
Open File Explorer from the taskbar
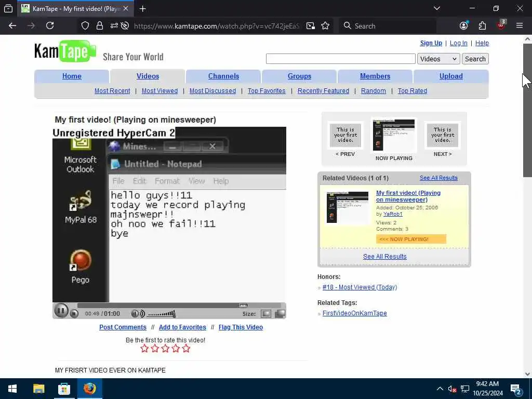(x=38, y=389)
